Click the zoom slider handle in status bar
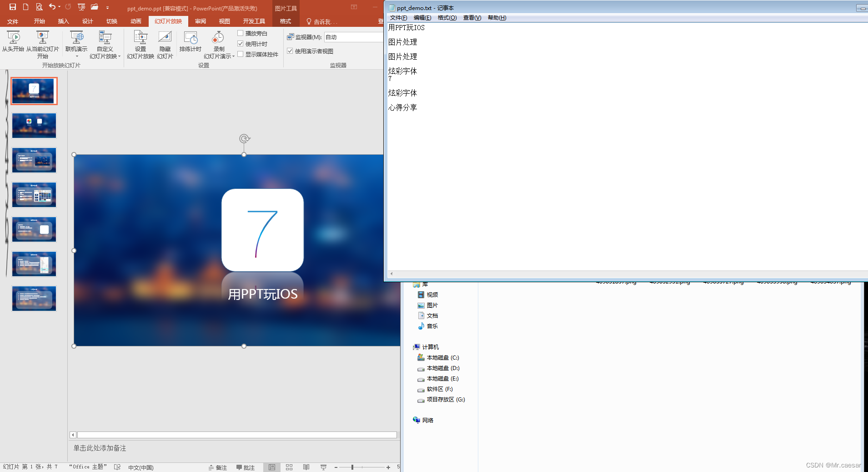The height and width of the screenshot is (472, 868). coord(352,467)
